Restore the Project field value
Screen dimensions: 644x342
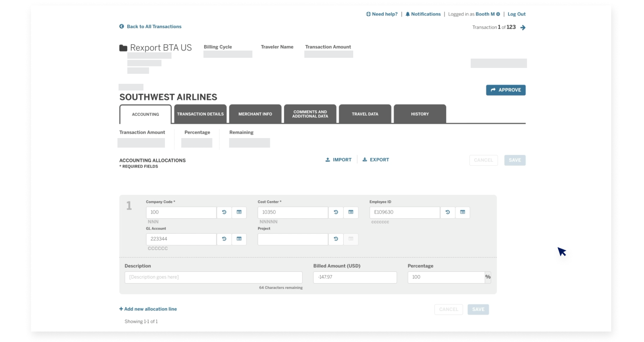[x=336, y=239]
